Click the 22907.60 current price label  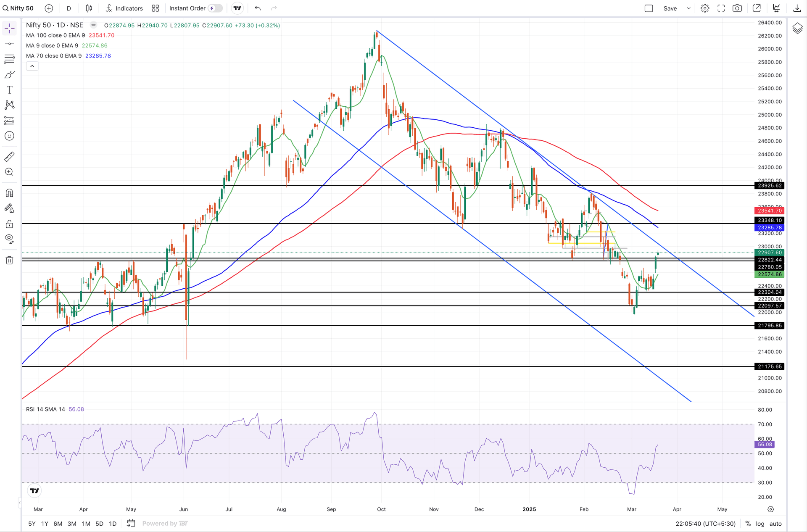[x=770, y=253]
